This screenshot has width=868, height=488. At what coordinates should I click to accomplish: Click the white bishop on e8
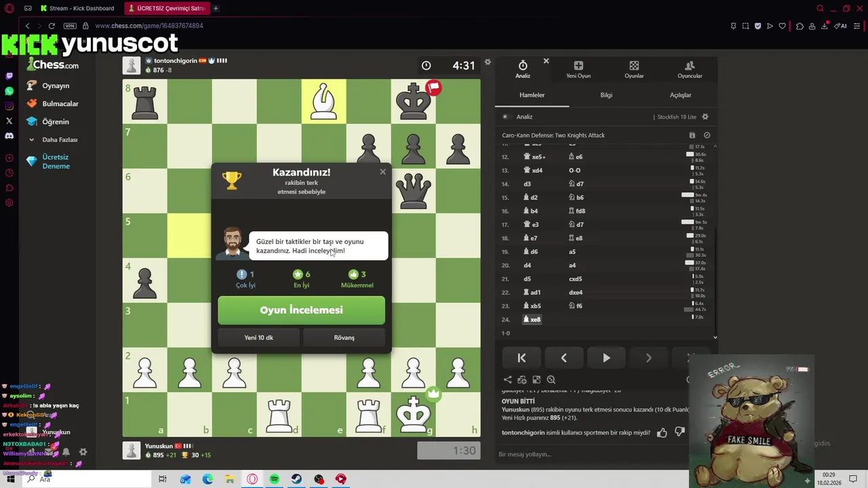323,101
